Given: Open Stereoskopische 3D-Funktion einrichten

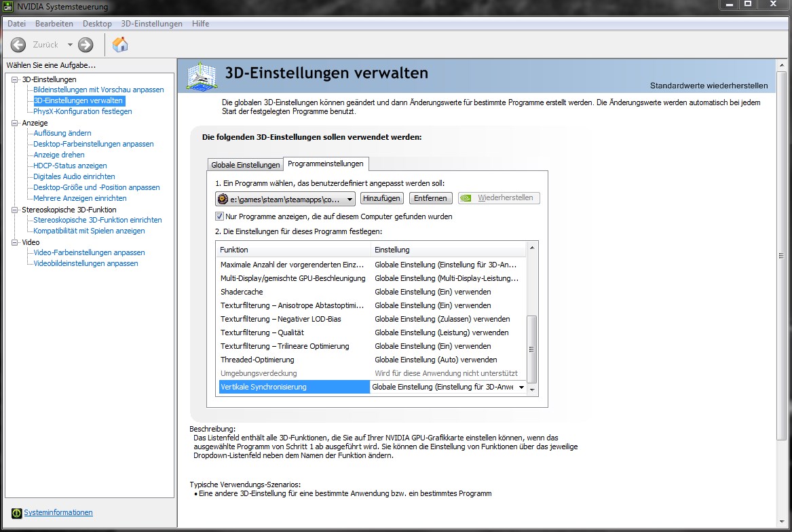Looking at the screenshot, I should (x=98, y=221).
